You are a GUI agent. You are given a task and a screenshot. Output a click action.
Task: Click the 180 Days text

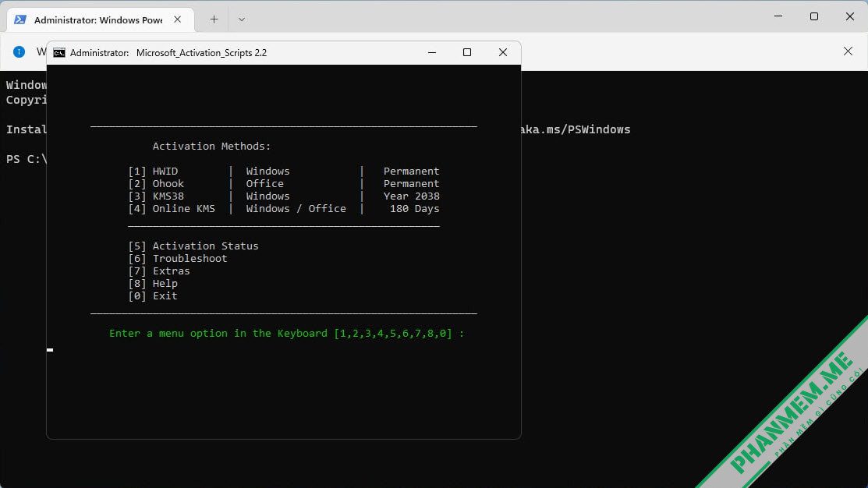415,209
